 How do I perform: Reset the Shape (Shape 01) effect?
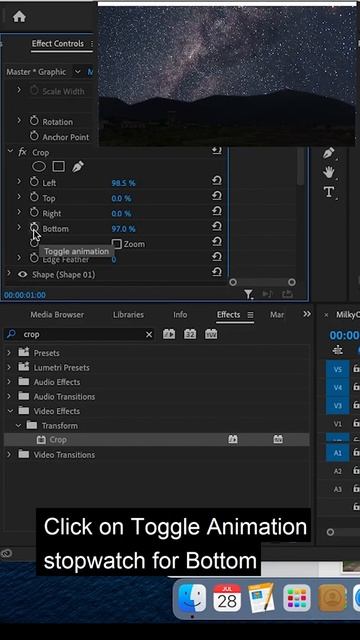click(217, 272)
